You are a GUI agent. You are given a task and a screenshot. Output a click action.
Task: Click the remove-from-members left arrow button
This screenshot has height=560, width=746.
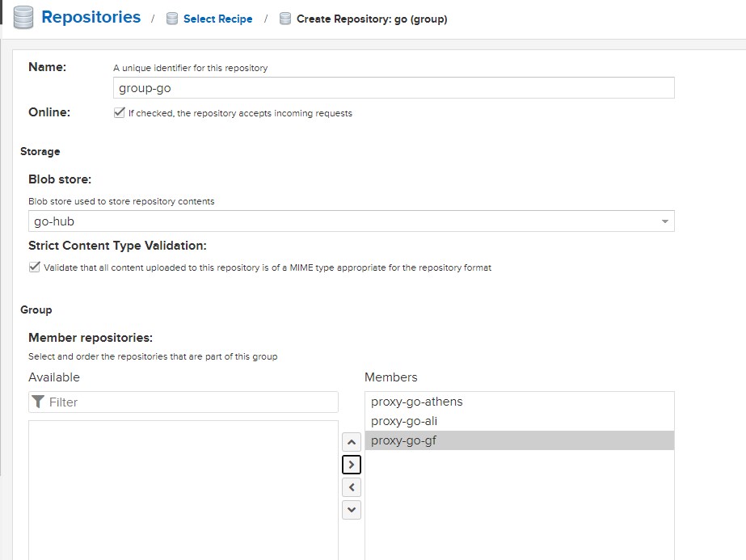pos(352,487)
